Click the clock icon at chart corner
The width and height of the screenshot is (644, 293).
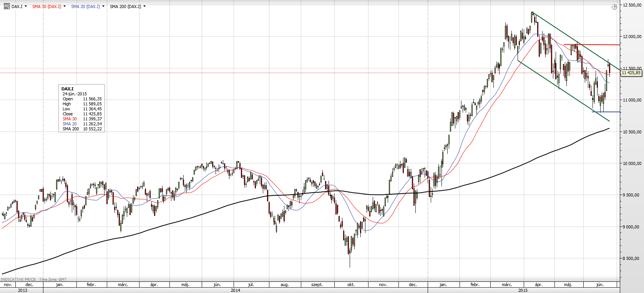tap(614, 7)
